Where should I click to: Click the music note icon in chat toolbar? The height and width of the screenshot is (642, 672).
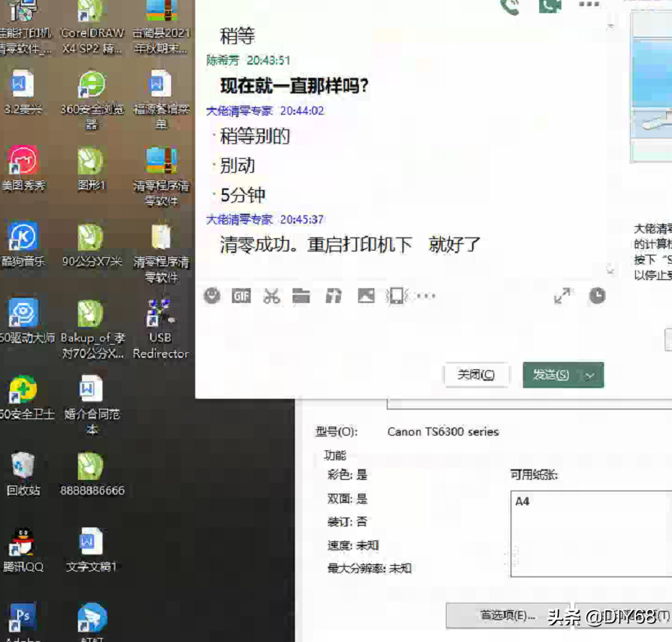[334, 296]
